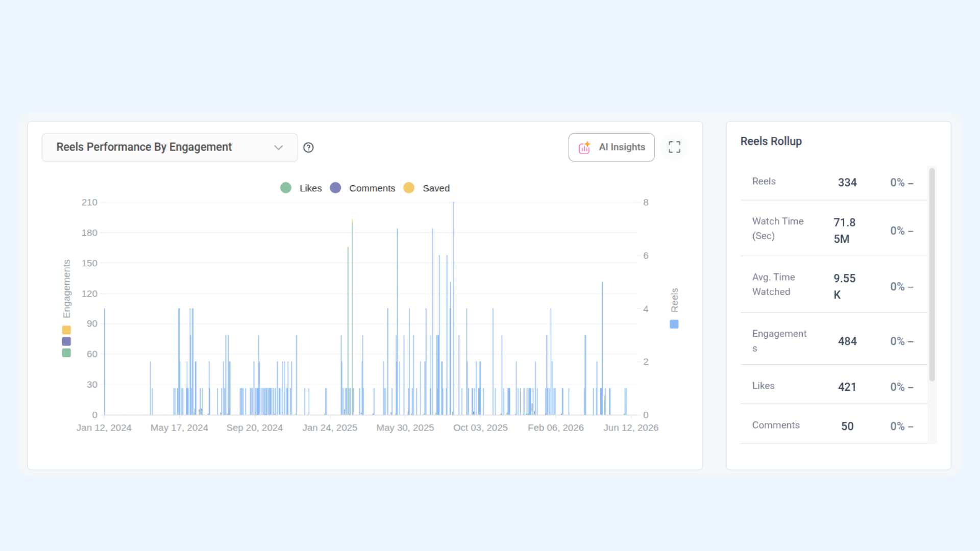Click the yellow Engagements axis swatch
This screenshot has width=980, height=551.
[x=66, y=330]
